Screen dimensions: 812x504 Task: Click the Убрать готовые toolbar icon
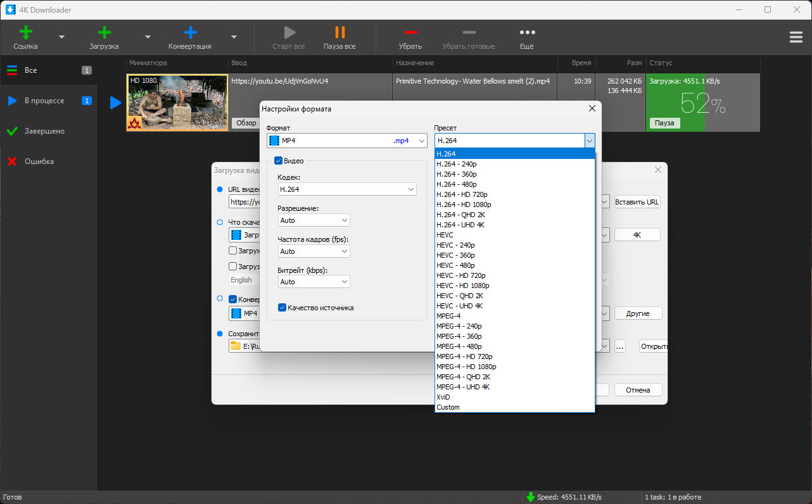(469, 32)
